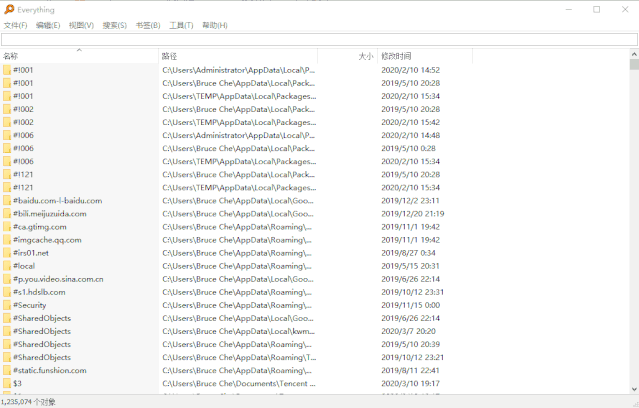Open the 搜索(S) menu
639x408 pixels.
[114, 25]
